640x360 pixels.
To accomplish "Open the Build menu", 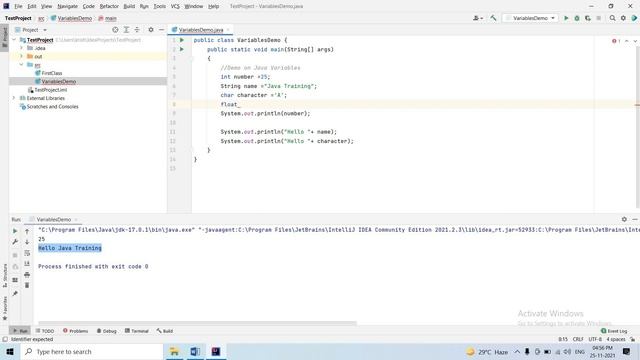I will [129, 6].
